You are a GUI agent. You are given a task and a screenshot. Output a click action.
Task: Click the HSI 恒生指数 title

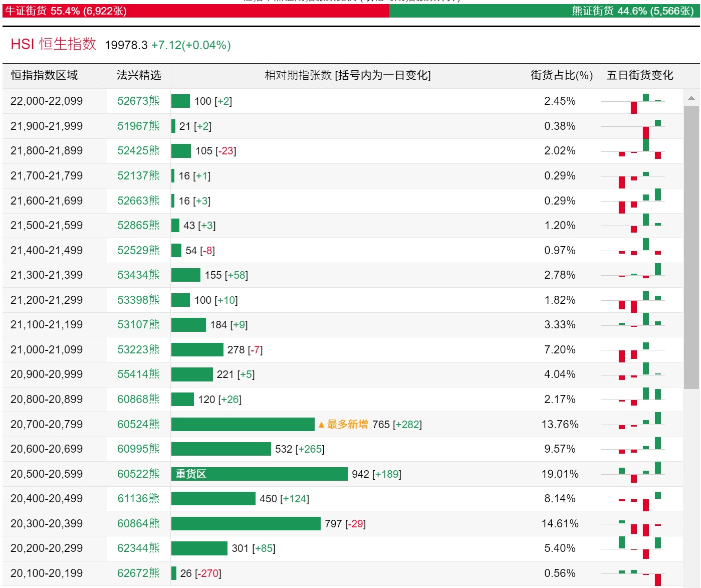(x=53, y=44)
